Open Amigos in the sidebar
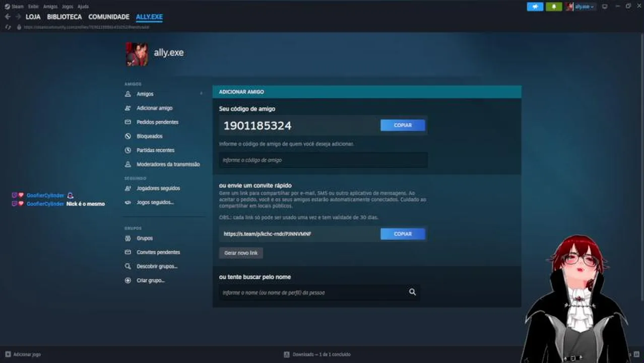The image size is (644, 363). (145, 94)
